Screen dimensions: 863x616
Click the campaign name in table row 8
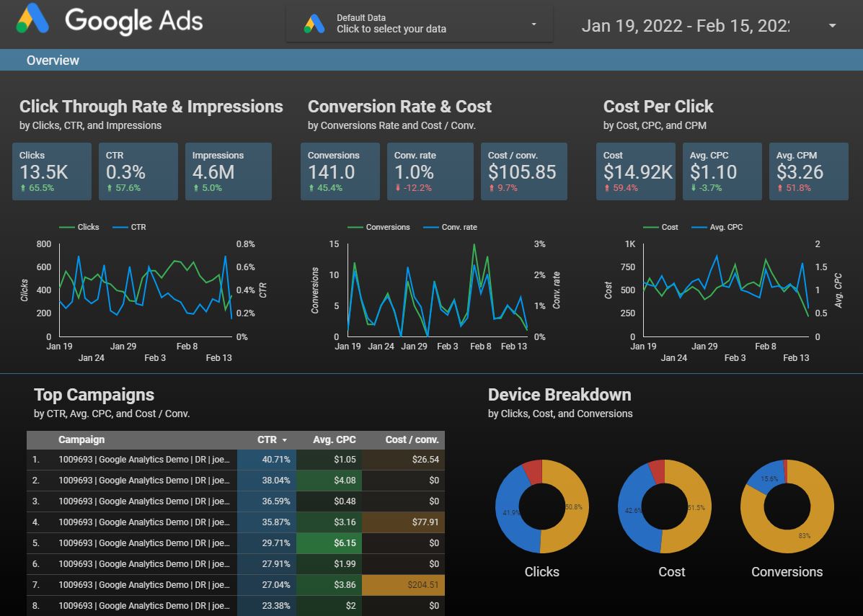click(x=144, y=605)
